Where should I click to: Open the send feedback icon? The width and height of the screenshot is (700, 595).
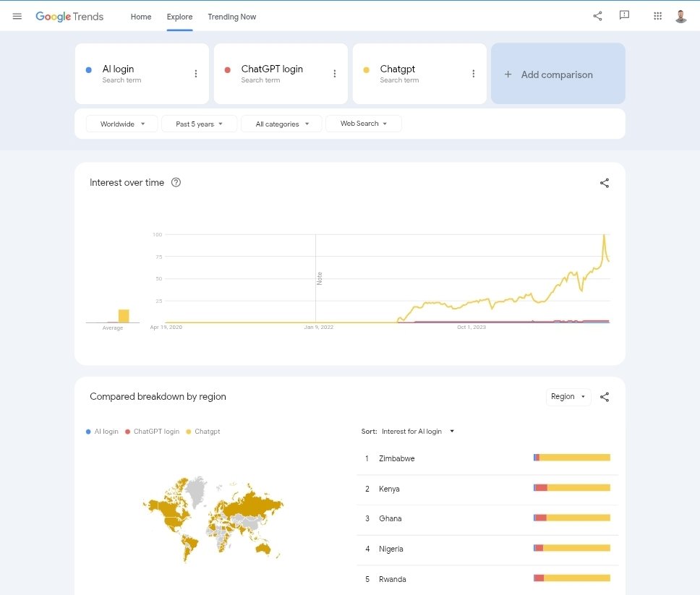point(624,16)
